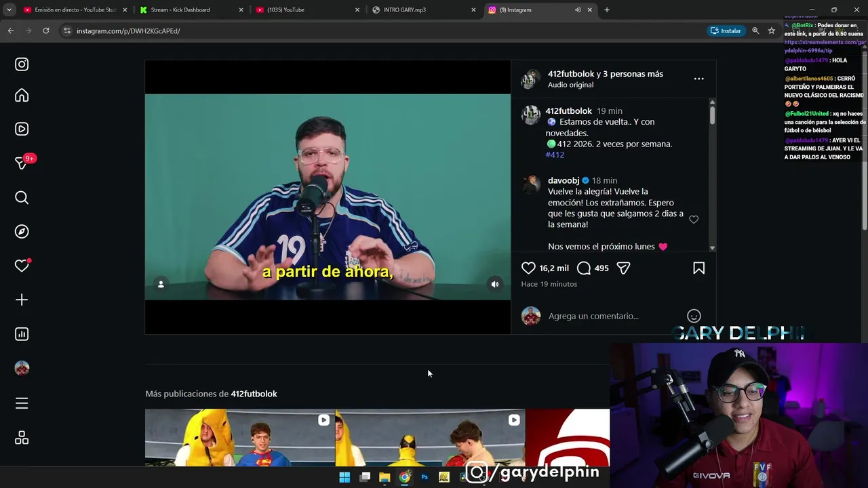Go back with browser back arrow
868x488 pixels.
[x=10, y=30]
